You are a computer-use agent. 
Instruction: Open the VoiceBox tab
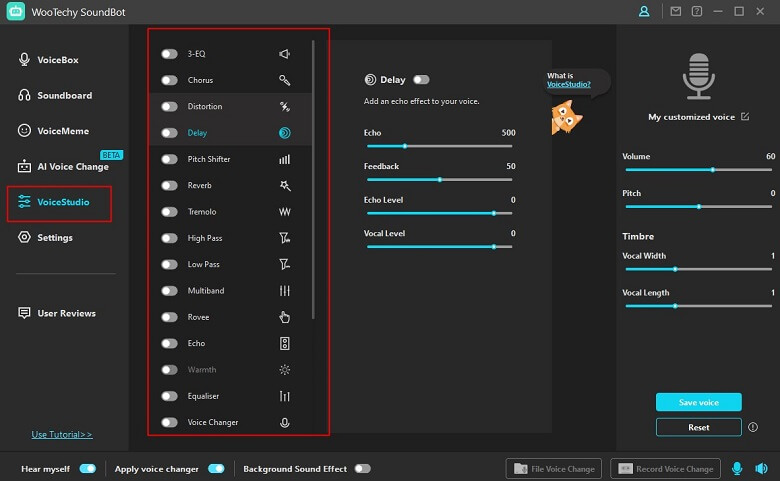click(57, 60)
